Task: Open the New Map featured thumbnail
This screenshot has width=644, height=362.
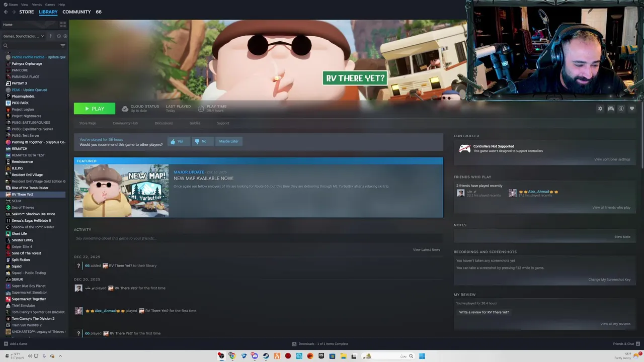Action: point(121,191)
